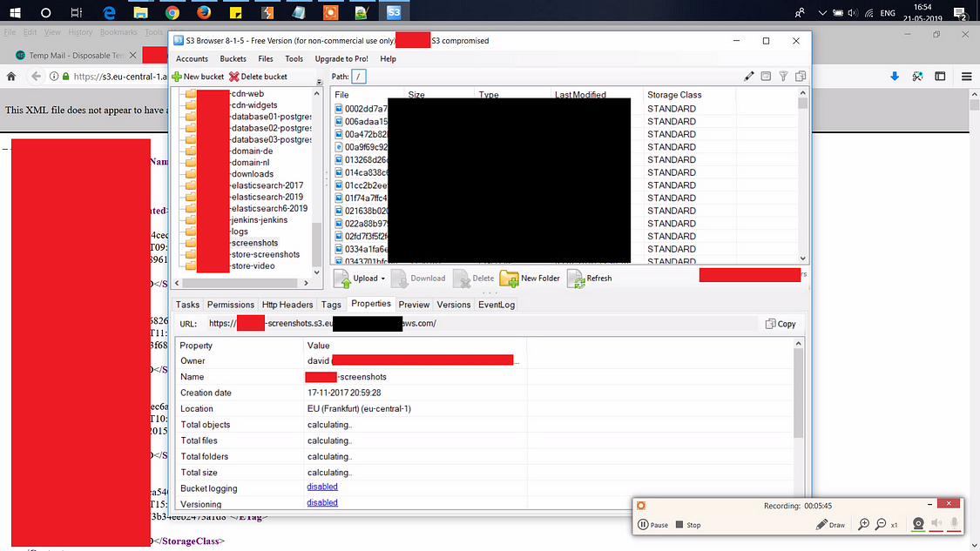Open the Buckets menu
Viewport: 980px width, 551px height.
point(233,58)
